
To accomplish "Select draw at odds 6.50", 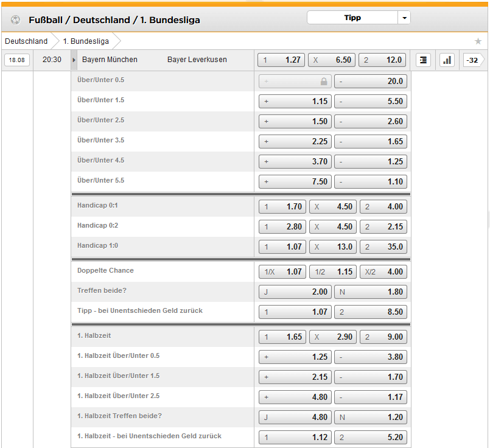I will pyautogui.click(x=332, y=60).
